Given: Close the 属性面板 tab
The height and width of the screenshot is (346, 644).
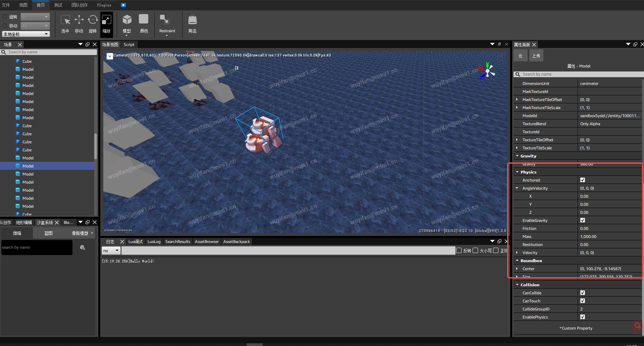Looking at the screenshot, I should coord(534,45).
